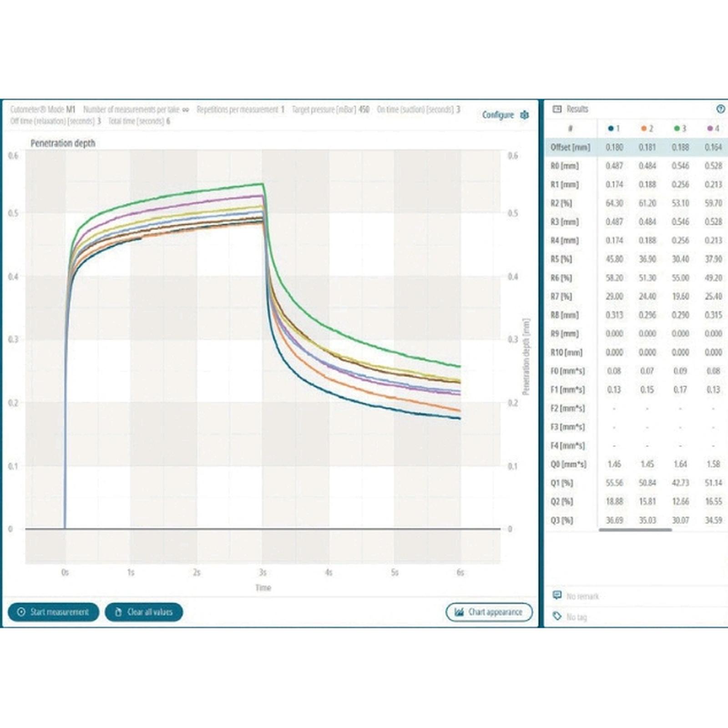
Task: Click the No tag field
Action: [x=576, y=617]
